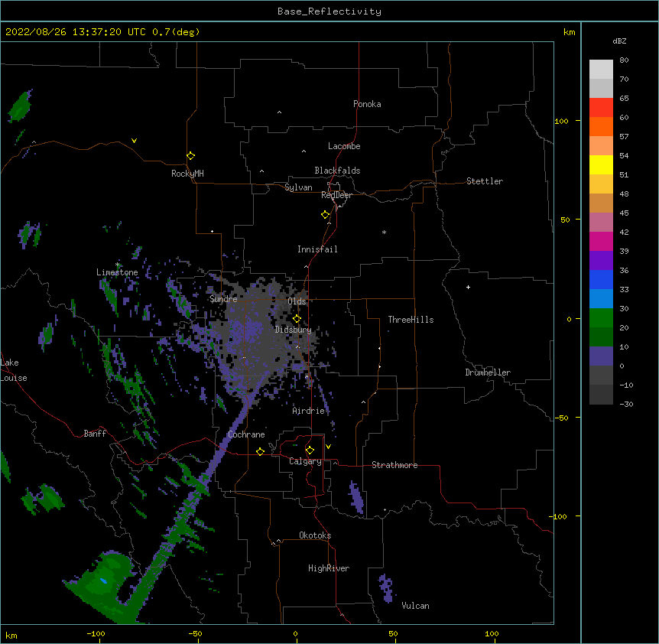Click the Sylvan label

tap(298, 187)
